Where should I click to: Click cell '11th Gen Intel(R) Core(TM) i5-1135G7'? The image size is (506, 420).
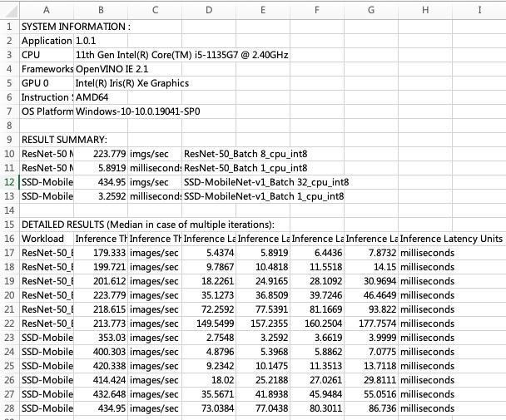pyautogui.click(x=181, y=55)
